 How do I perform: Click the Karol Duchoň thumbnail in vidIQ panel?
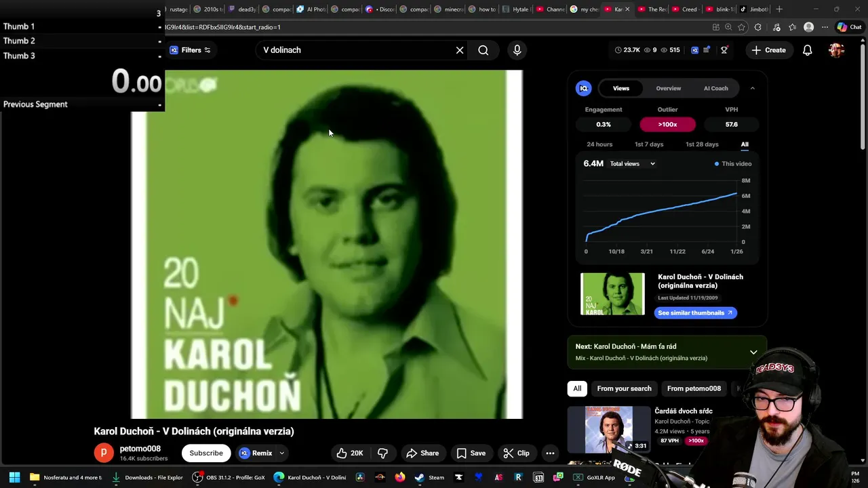pos(612,294)
